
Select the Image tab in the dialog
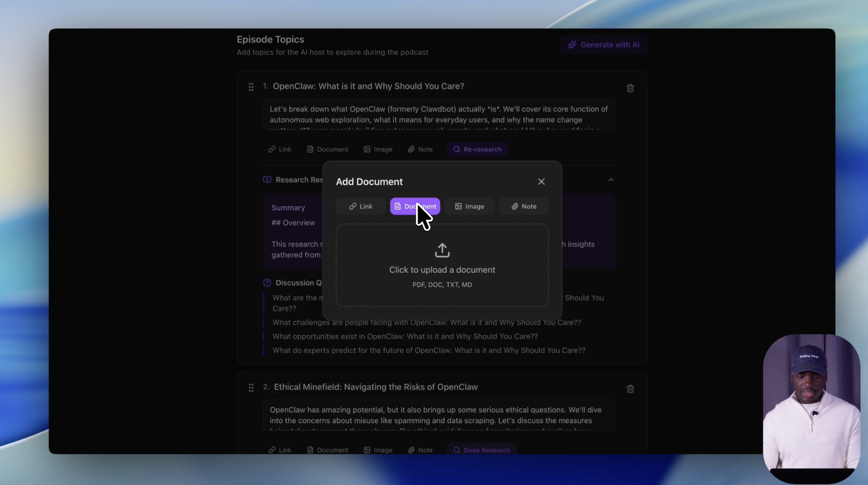[x=469, y=206]
